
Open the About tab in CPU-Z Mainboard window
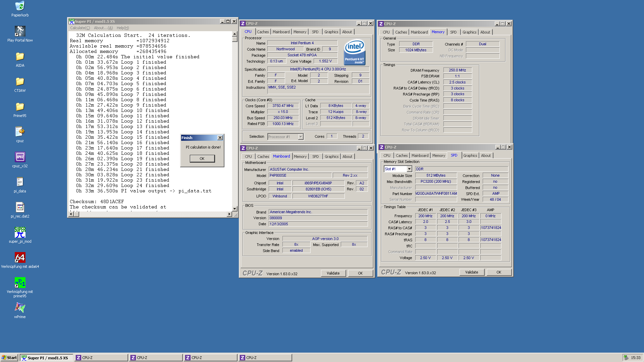pyautogui.click(x=347, y=157)
